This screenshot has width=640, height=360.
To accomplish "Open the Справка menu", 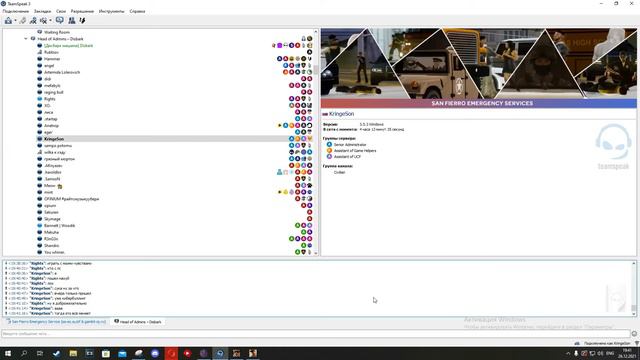I will pos(137,11).
